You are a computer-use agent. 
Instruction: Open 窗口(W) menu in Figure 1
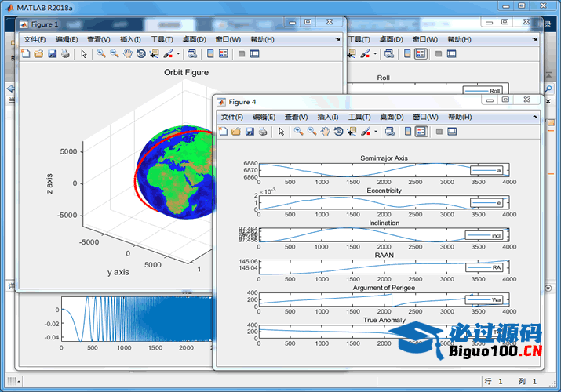(228, 39)
